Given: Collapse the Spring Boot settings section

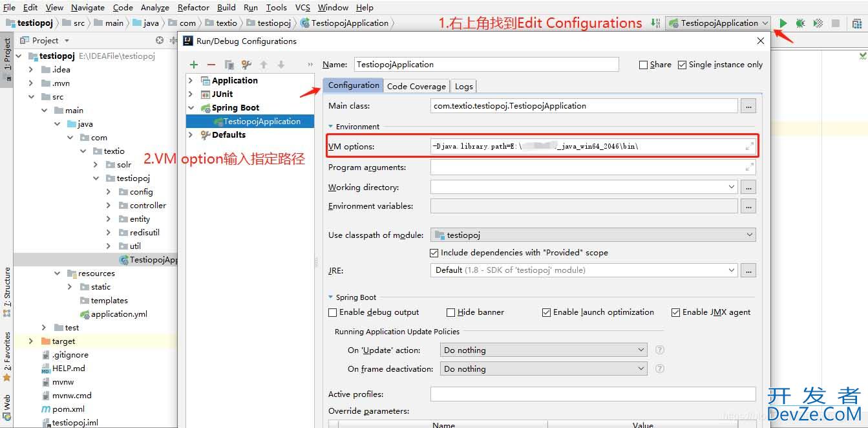Looking at the screenshot, I should pyautogui.click(x=331, y=297).
